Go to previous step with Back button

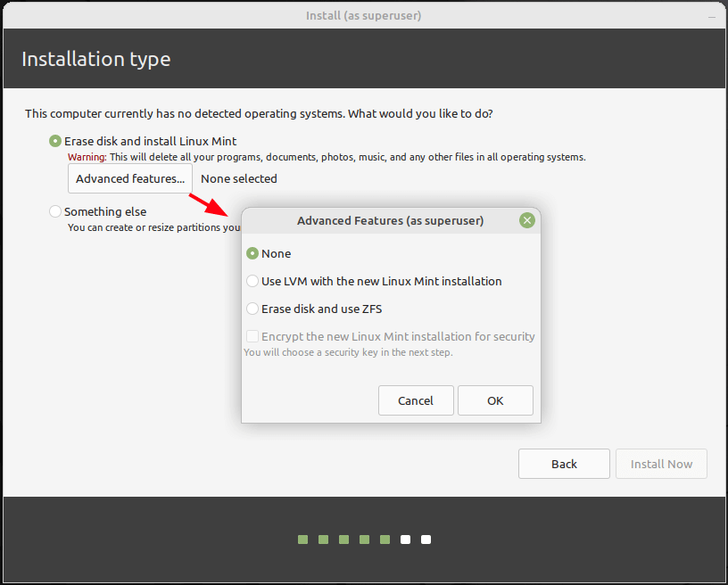point(564,464)
